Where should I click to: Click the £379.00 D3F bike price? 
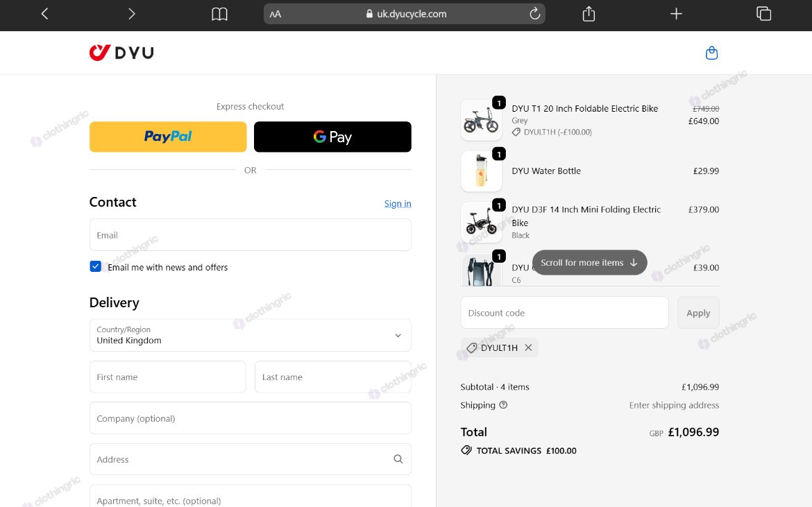click(x=704, y=209)
